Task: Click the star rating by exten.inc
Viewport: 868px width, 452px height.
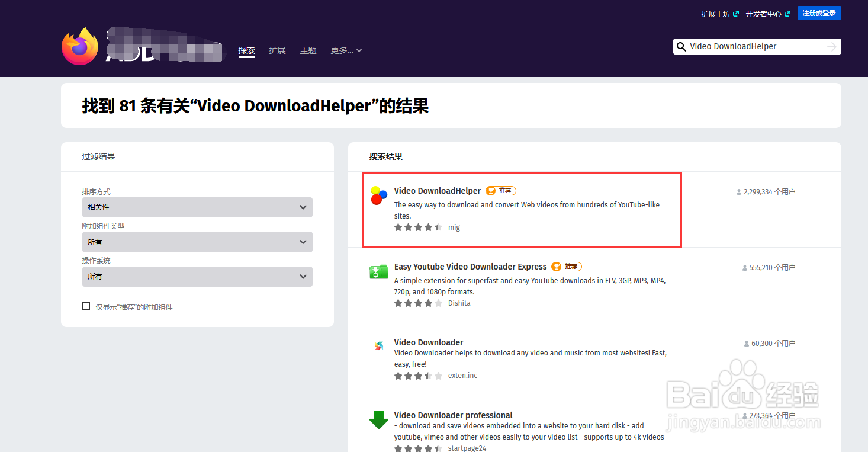Action: coord(419,376)
